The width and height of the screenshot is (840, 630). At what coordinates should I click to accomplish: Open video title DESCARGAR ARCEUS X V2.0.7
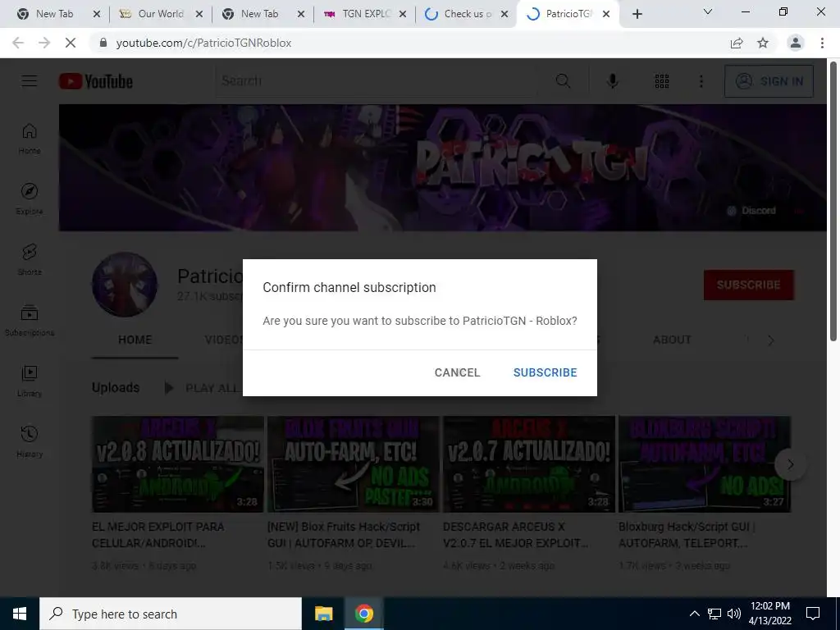click(x=515, y=535)
